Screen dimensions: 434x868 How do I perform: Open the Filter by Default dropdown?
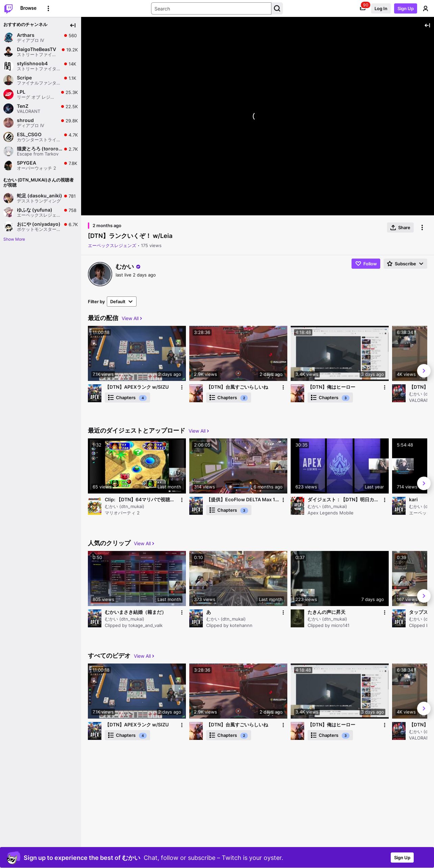[x=122, y=302]
